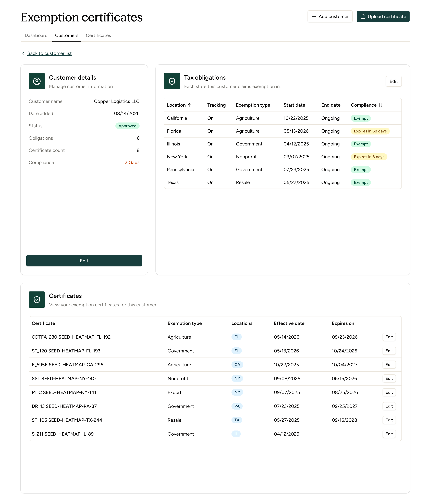The image size is (429, 504).
Task: Click the FL tag on the CDTFA_230 row
Action: pos(237,337)
